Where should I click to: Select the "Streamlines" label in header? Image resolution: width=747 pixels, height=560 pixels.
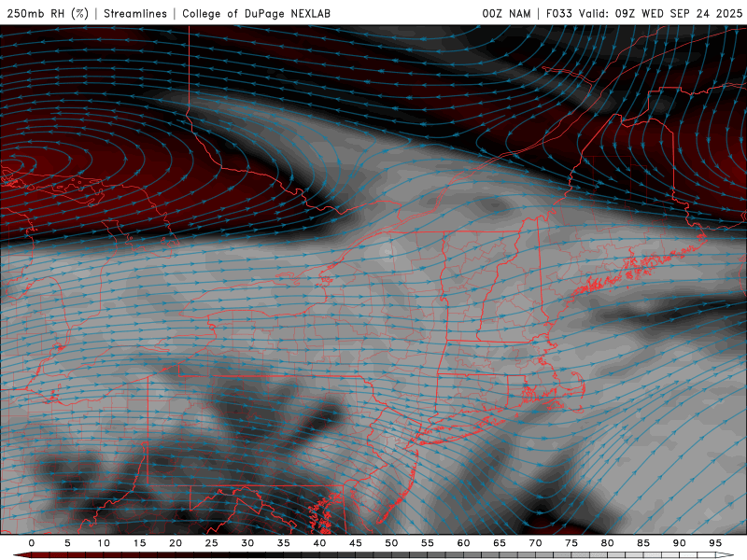(x=135, y=14)
